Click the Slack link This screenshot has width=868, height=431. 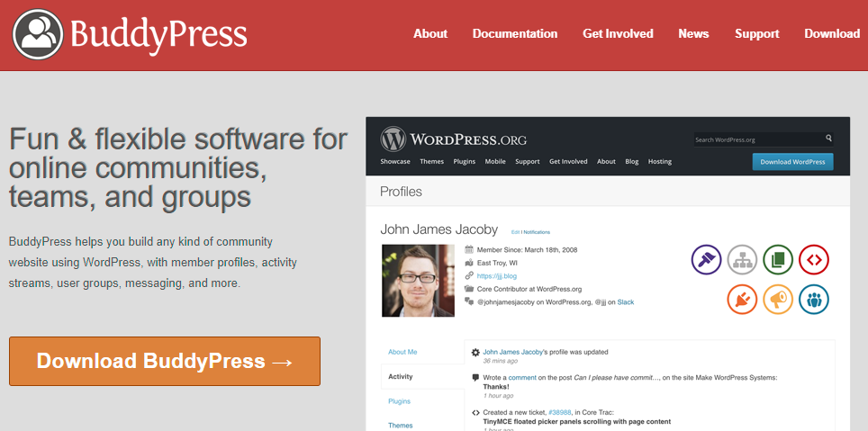pos(626,302)
